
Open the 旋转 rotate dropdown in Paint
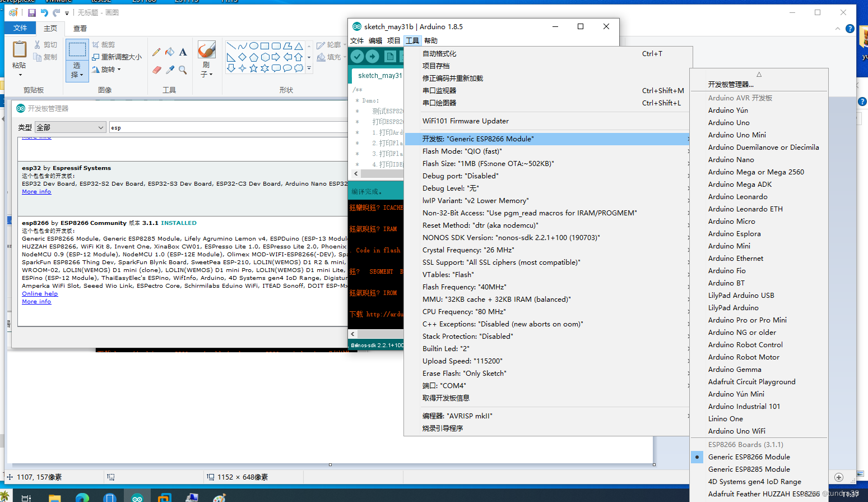pyautogui.click(x=106, y=70)
